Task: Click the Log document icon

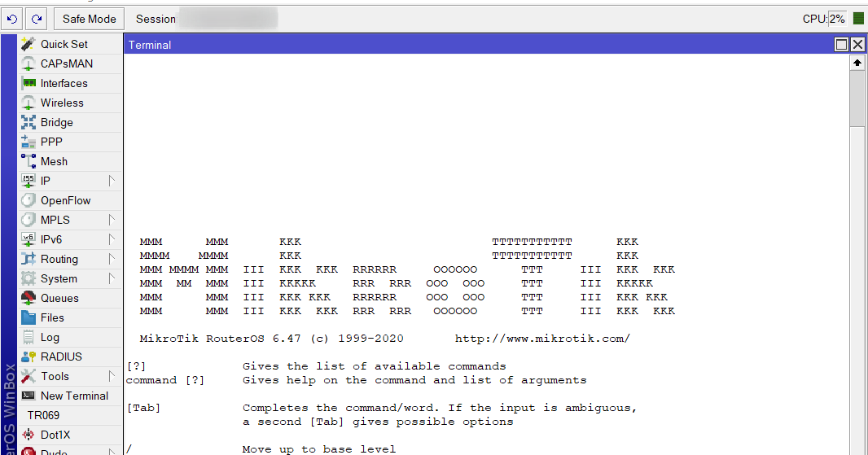Action: pos(28,337)
